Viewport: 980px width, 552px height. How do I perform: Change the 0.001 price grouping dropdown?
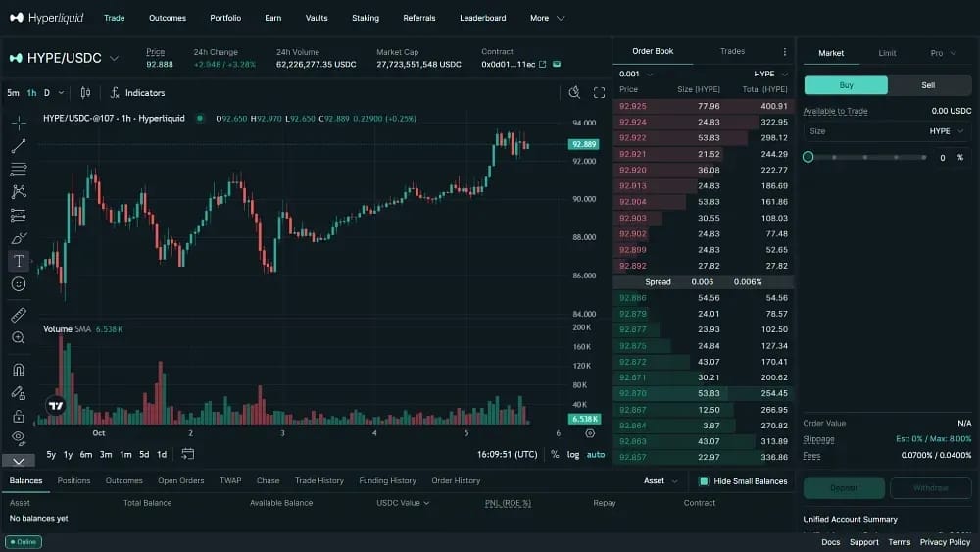[x=636, y=74]
